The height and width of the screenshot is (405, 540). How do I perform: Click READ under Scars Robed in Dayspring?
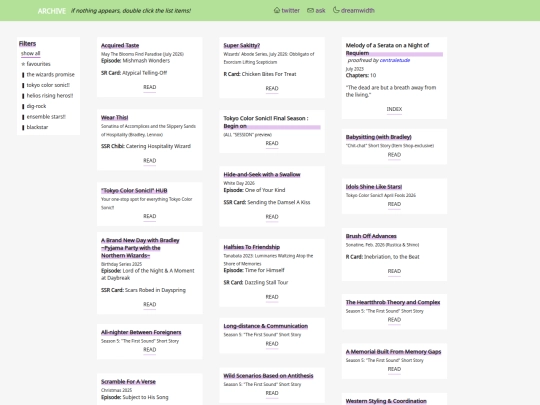pyautogui.click(x=149, y=304)
